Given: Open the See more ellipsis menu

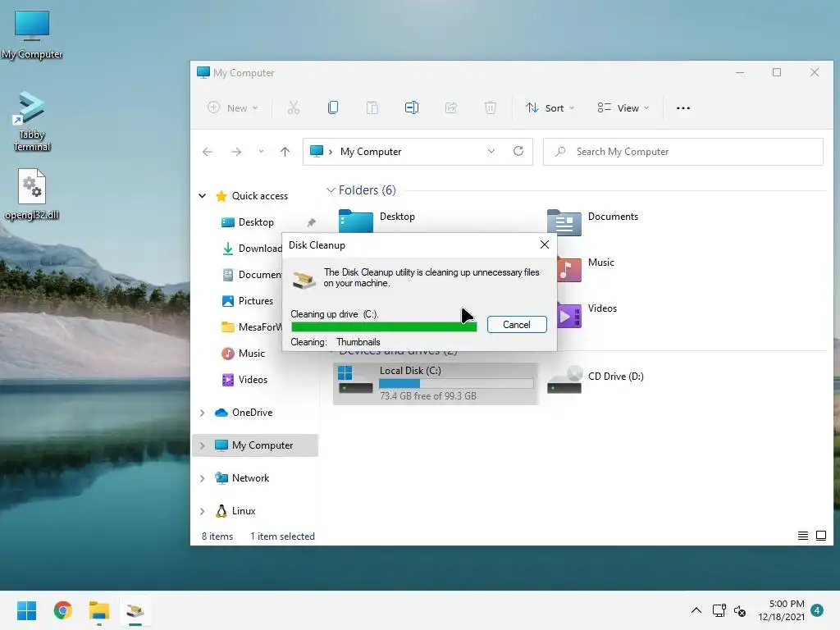Looking at the screenshot, I should 683,108.
